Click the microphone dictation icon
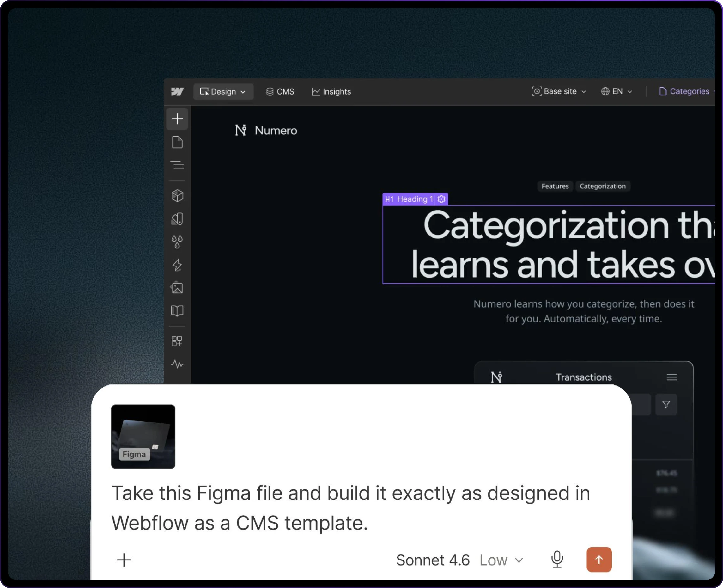The height and width of the screenshot is (588, 723). 557,559
